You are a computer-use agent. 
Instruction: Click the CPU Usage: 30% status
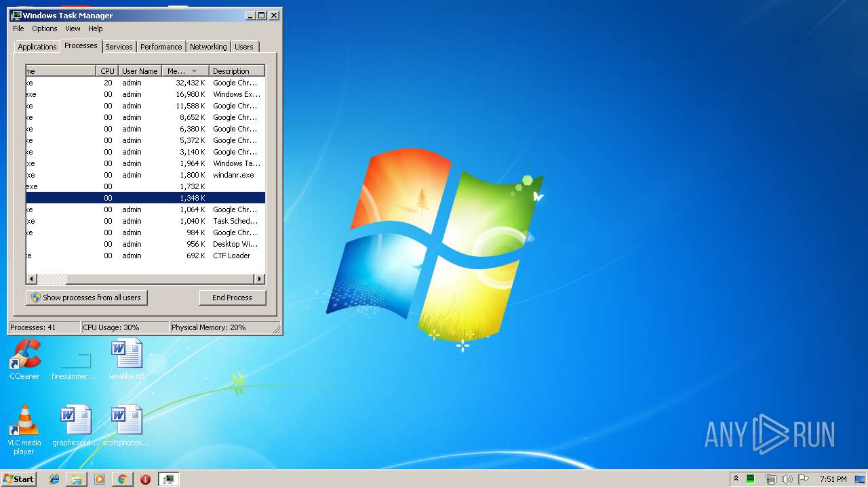[125, 327]
